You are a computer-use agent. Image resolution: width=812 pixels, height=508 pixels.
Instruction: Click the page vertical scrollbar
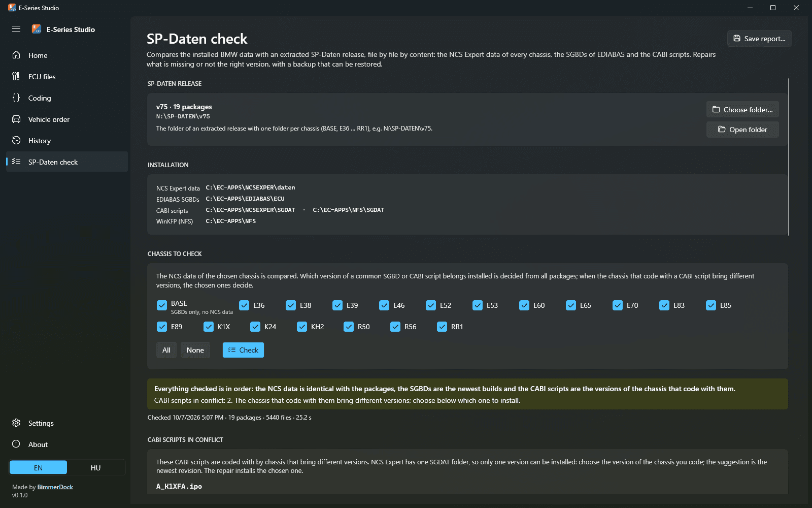coord(789,157)
